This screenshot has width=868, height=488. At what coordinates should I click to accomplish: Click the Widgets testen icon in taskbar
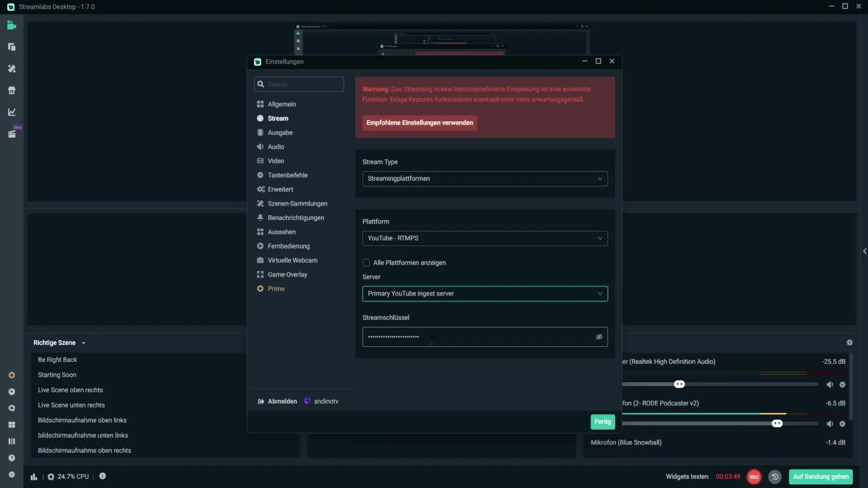point(687,476)
